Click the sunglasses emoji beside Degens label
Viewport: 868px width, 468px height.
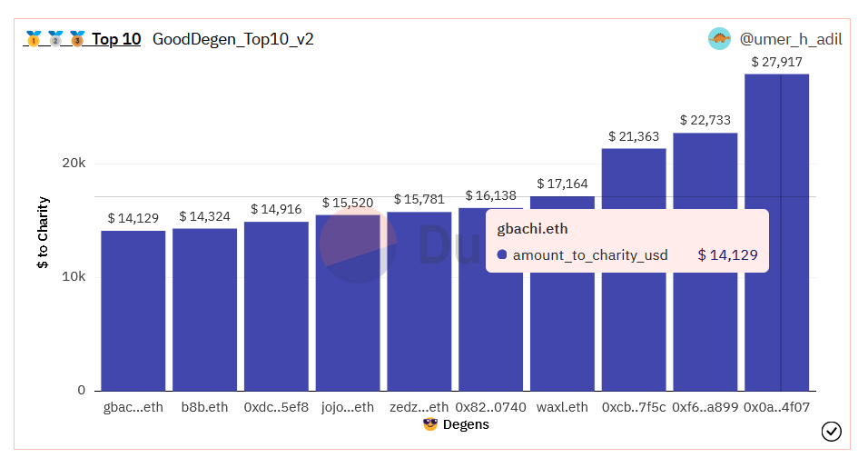[x=430, y=424]
